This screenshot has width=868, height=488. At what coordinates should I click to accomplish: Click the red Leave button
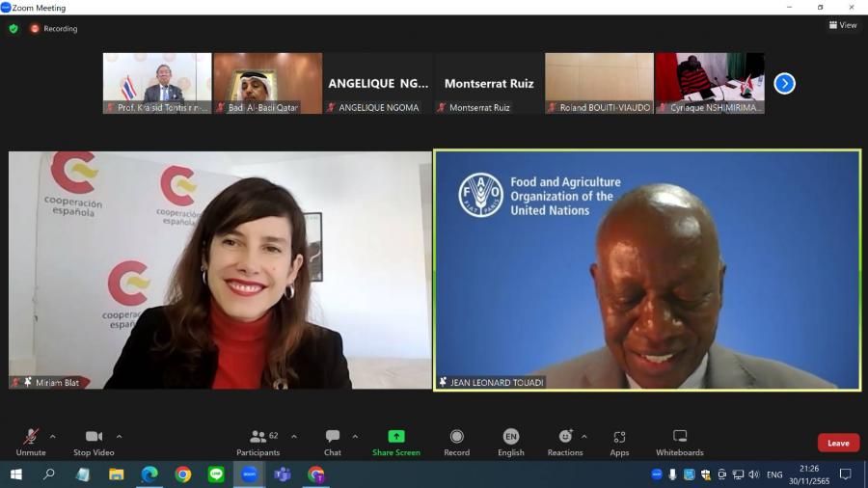838,443
